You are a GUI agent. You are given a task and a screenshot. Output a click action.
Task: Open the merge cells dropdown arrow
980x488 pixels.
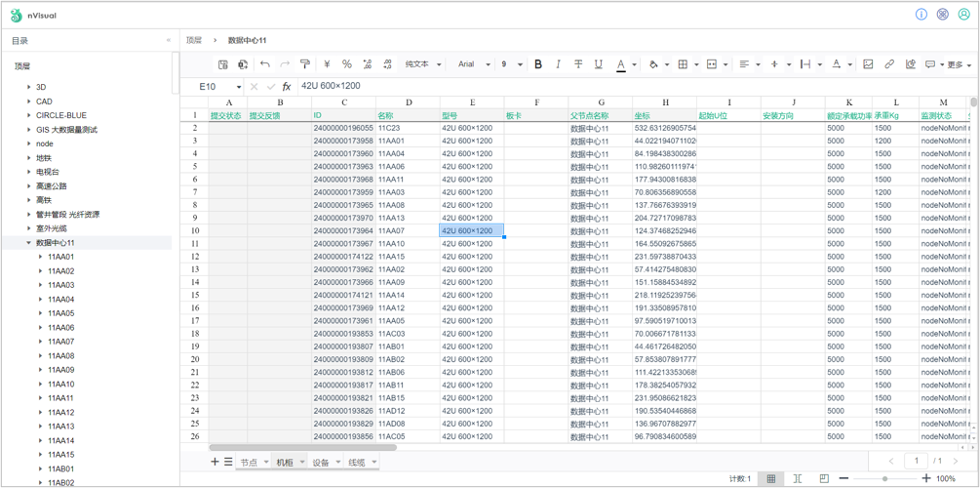[725, 63]
